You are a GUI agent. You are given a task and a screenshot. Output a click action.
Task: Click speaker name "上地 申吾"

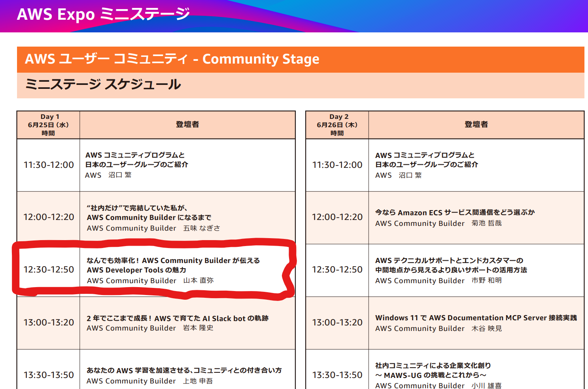click(x=198, y=381)
